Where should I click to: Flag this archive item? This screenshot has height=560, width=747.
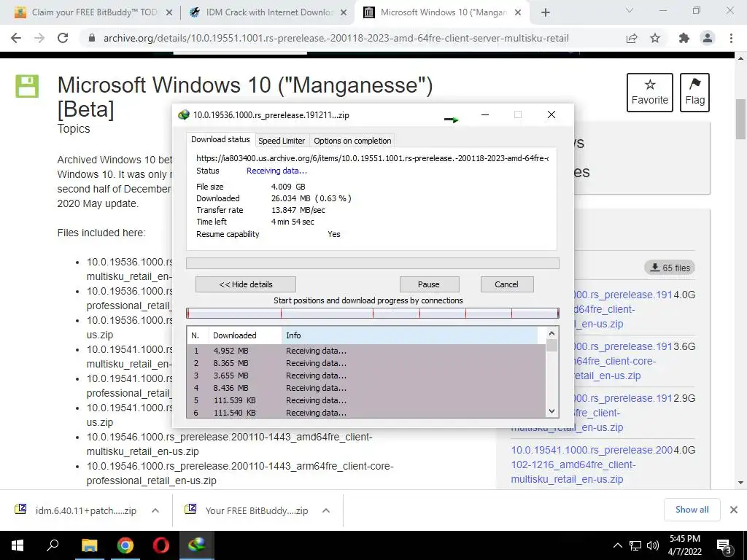(x=694, y=93)
